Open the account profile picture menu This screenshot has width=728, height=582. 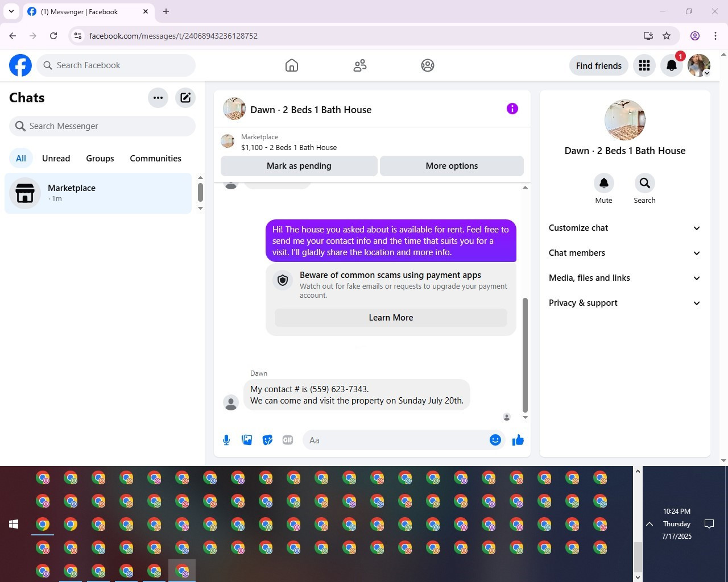point(699,65)
